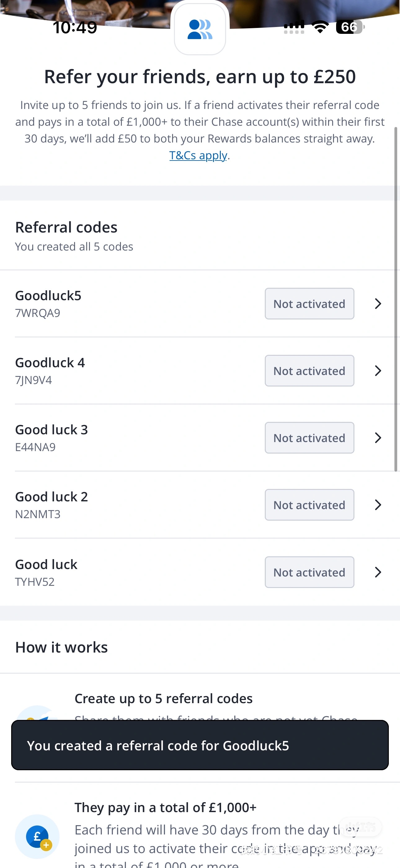400x868 pixels.
Task: Tap Not activated badge for Goodluck 4
Action: (x=309, y=371)
